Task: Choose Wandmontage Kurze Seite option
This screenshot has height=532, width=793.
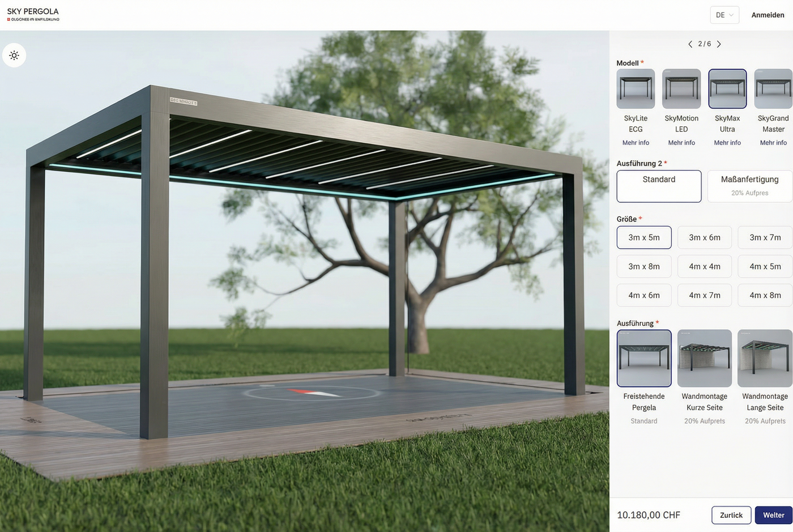Action: tap(705, 359)
